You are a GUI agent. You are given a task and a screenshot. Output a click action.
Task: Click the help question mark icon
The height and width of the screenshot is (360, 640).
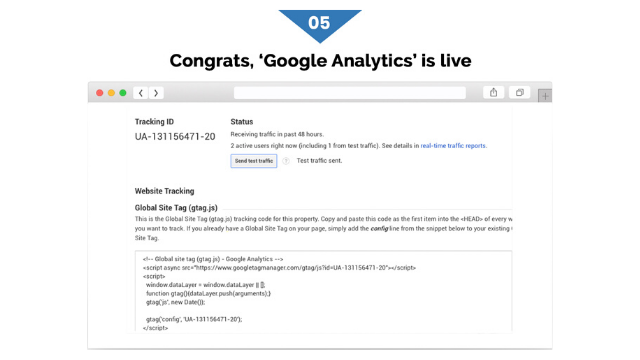[x=286, y=161]
